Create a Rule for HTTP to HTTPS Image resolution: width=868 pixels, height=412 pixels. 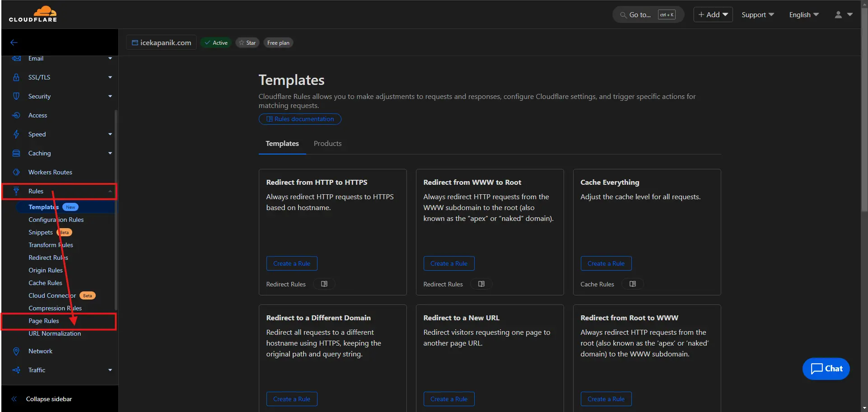pyautogui.click(x=292, y=263)
